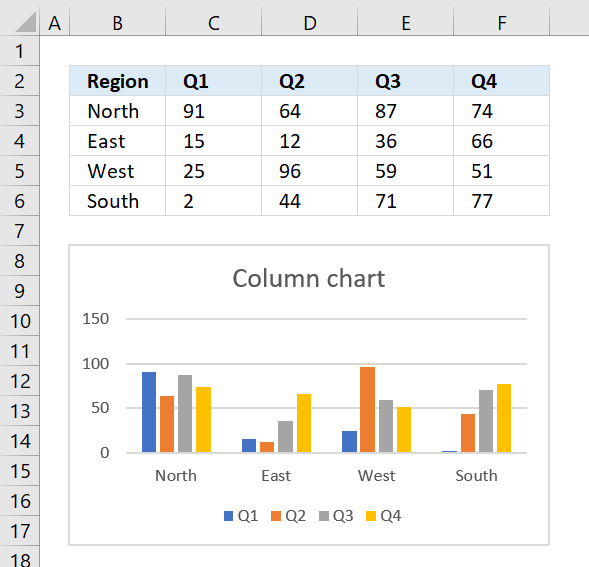The image size is (589, 567).
Task: Select column F header
Action: (x=501, y=23)
